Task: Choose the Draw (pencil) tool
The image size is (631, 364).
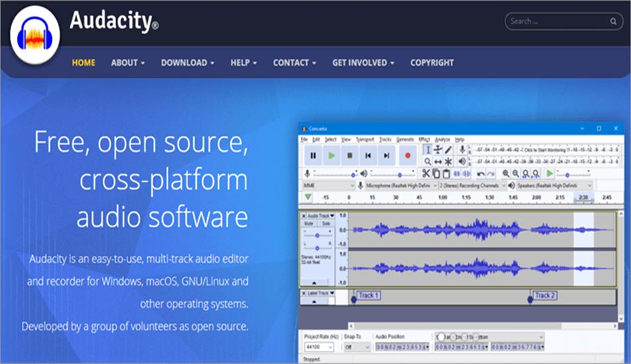Action: pyautogui.click(x=448, y=150)
